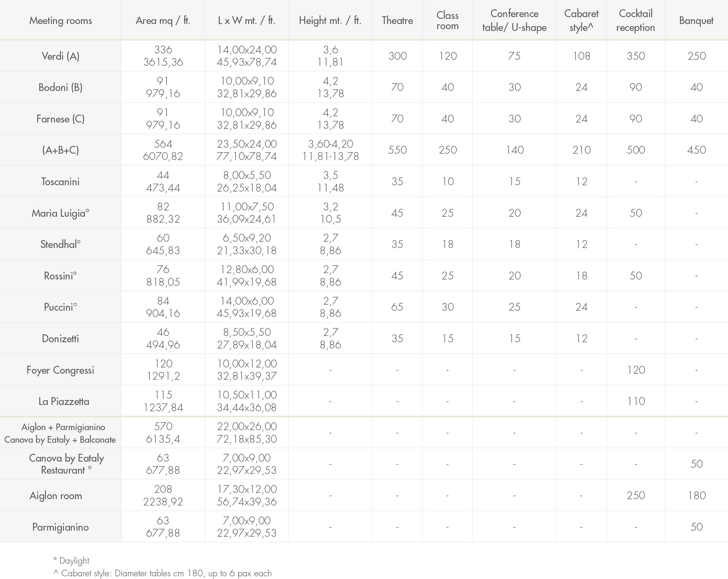728x579 pixels.
Task: Select the Bodoni (B) row label
Action: 60,87
